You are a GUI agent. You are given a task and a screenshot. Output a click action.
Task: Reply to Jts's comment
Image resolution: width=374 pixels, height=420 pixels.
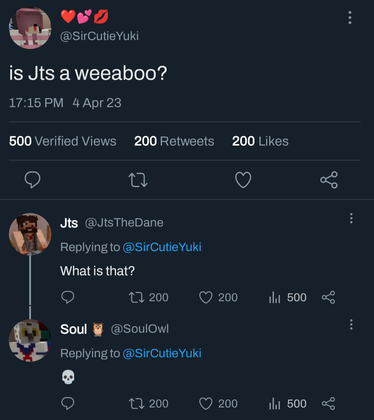[68, 297]
